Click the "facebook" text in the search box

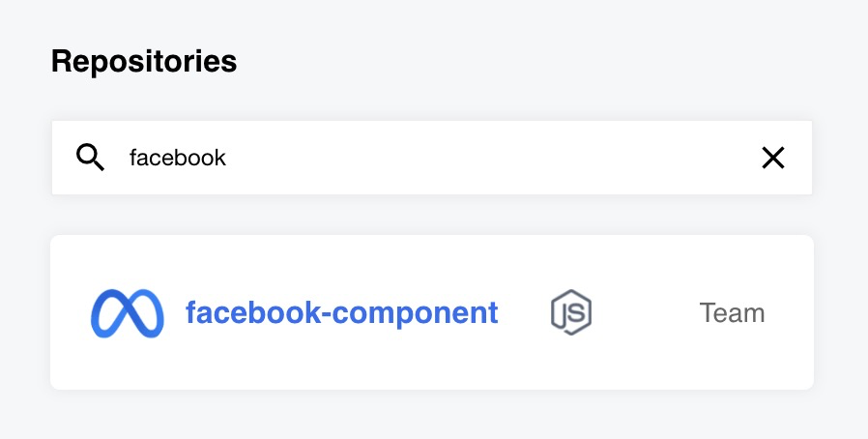point(178,158)
